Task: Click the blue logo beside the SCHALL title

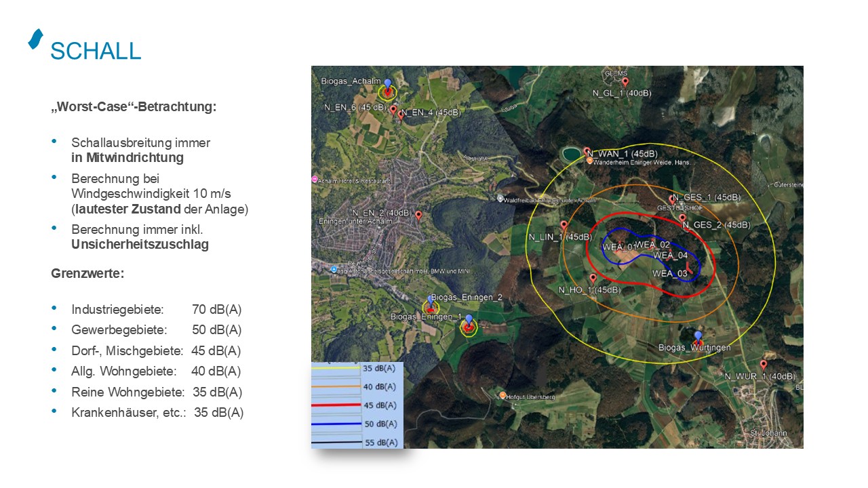Action: (35, 39)
